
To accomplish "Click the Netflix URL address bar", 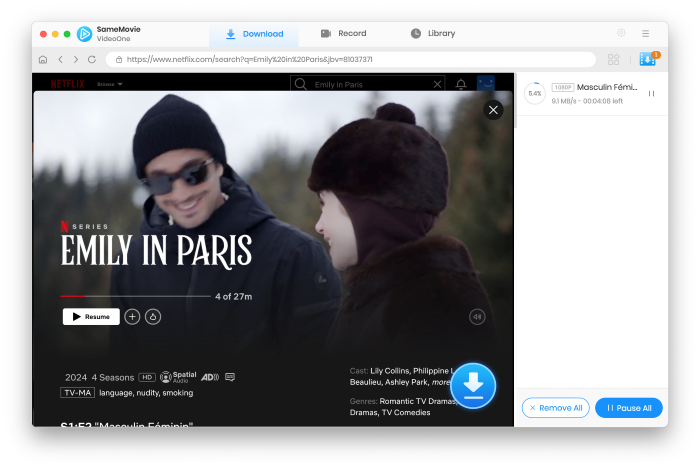I will click(350, 59).
